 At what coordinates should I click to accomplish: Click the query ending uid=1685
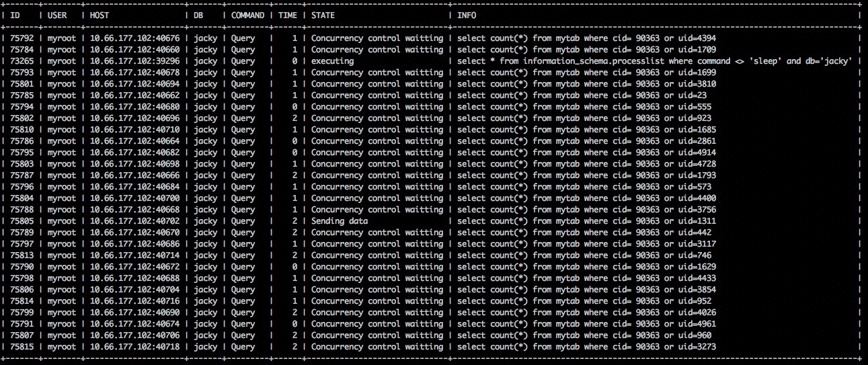click(x=586, y=130)
